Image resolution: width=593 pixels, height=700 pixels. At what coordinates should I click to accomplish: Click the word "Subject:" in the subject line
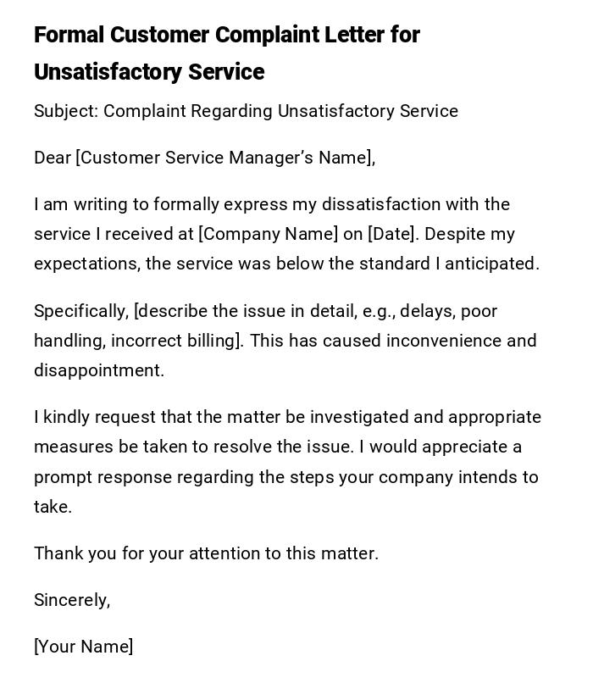point(65,111)
